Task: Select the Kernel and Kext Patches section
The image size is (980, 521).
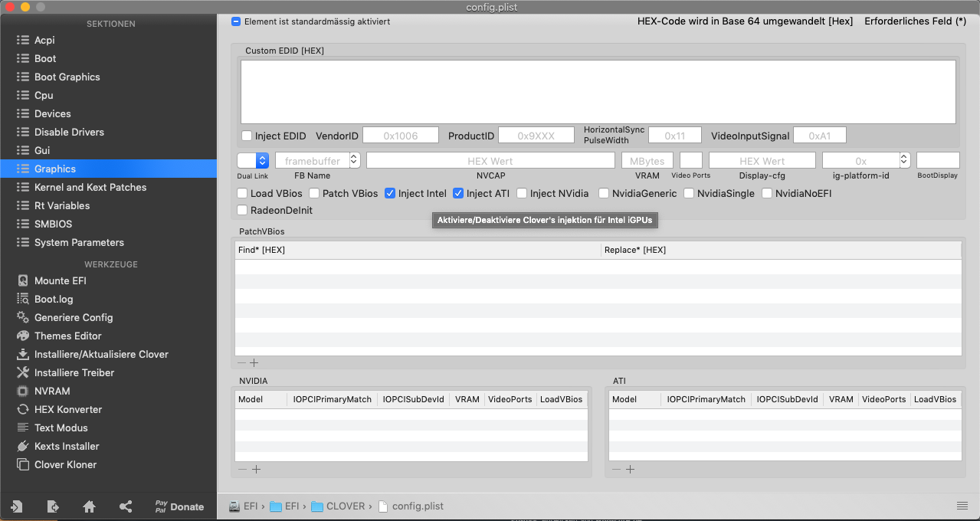Action: pyautogui.click(x=90, y=187)
